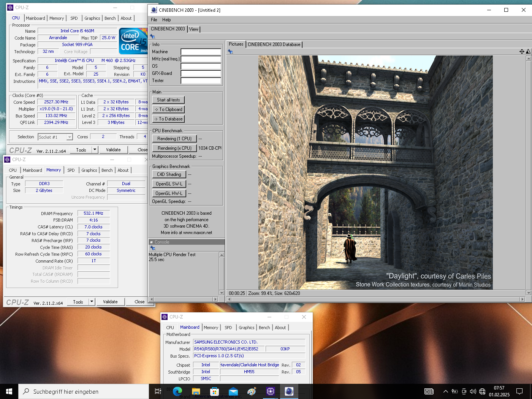Open the About tab in the CPU-Z Mainboard window
Screen dimensions: 532x399
280,328
